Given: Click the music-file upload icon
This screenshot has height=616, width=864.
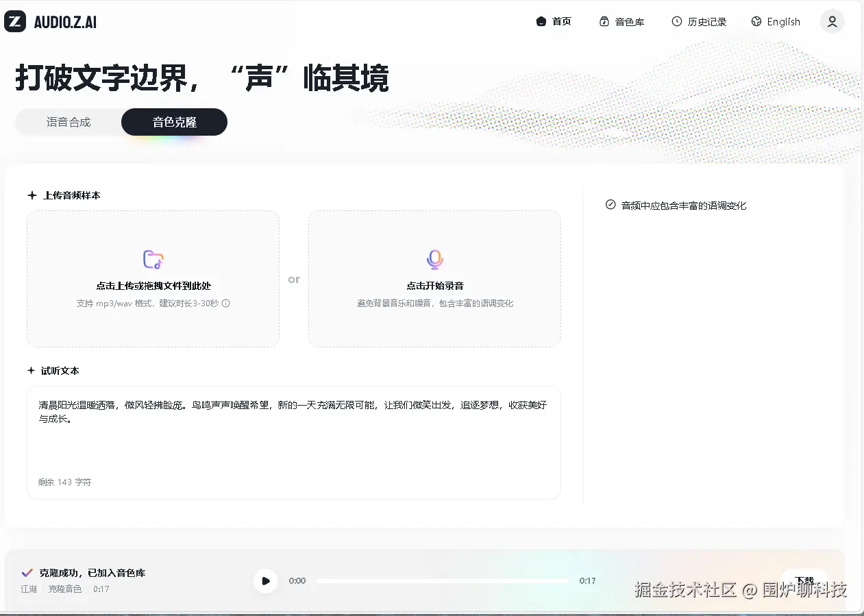Looking at the screenshot, I should tap(153, 259).
